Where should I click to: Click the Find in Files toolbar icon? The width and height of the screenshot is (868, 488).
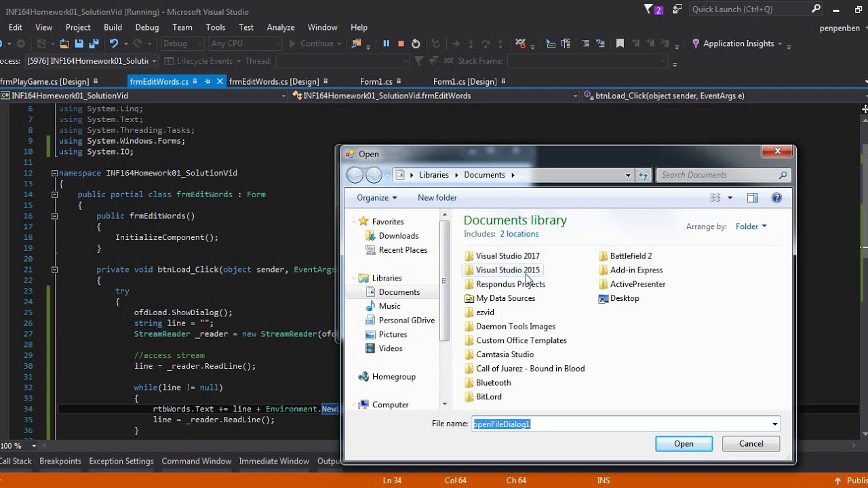point(356,43)
